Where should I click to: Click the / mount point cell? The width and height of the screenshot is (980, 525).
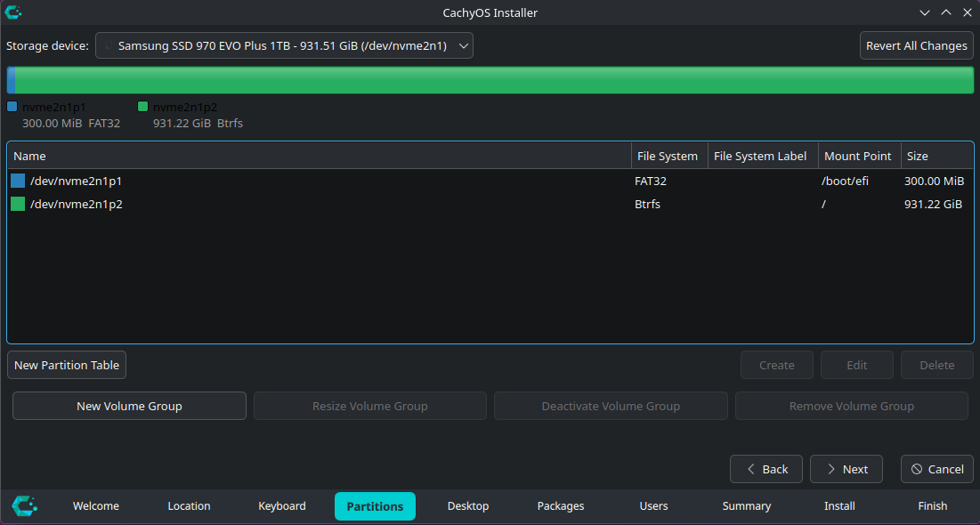click(x=823, y=204)
